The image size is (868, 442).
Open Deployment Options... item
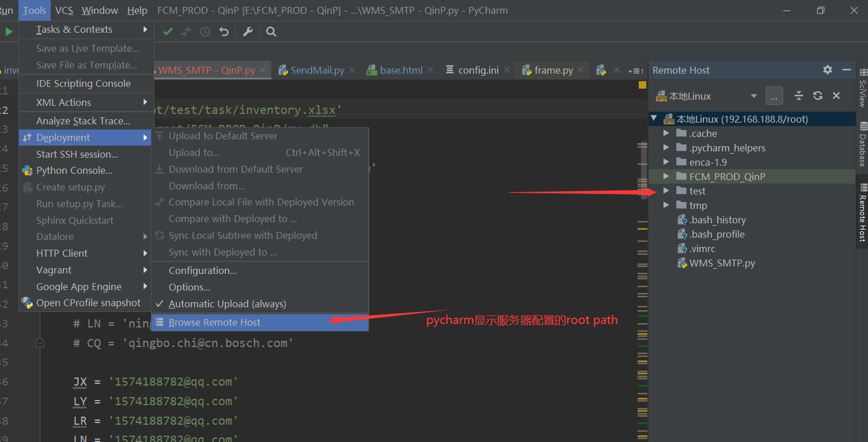[260, 287]
